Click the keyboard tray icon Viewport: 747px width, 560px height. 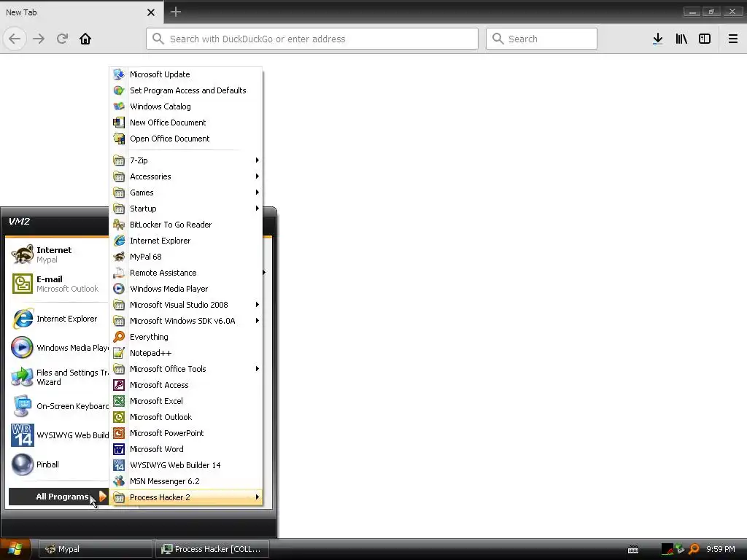pyautogui.click(x=633, y=550)
